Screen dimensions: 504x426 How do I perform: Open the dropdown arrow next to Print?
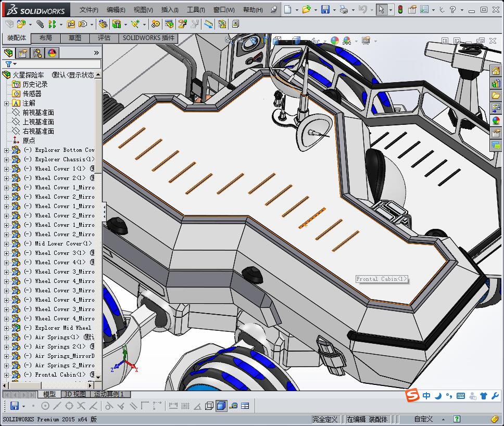[x=352, y=9]
